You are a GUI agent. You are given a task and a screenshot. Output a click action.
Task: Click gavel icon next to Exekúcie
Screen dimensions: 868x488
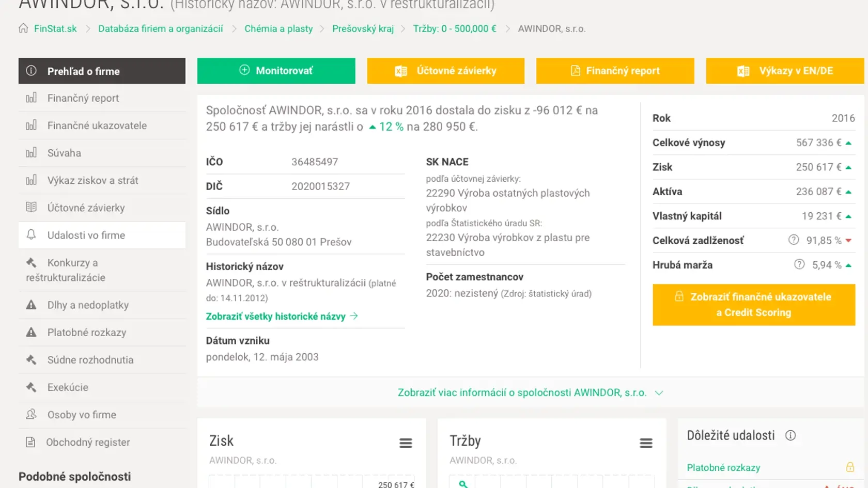point(31,387)
